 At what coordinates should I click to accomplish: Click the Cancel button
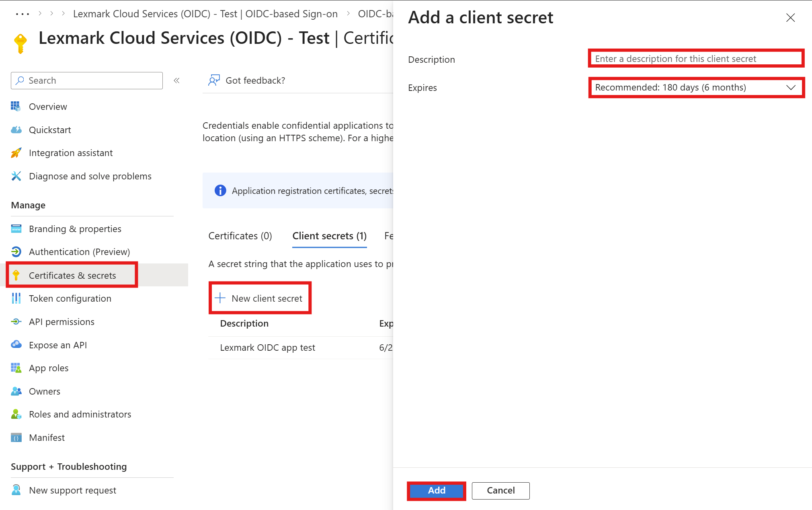click(500, 490)
